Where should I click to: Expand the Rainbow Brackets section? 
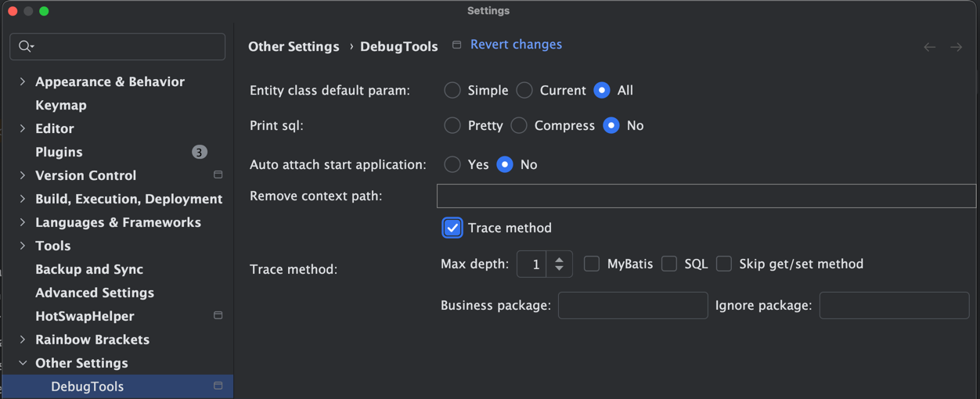(x=22, y=340)
